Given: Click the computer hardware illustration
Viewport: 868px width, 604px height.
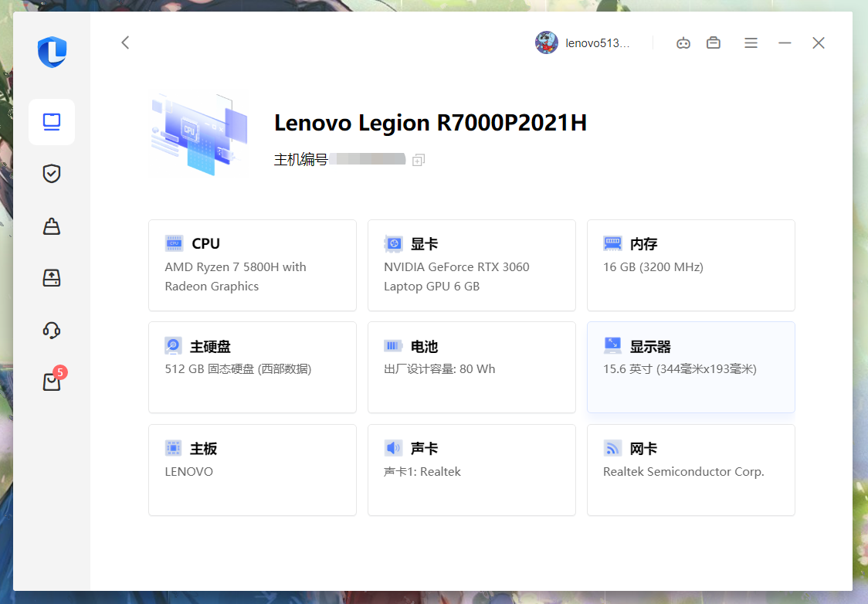Looking at the screenshot, I should (199, 134).
